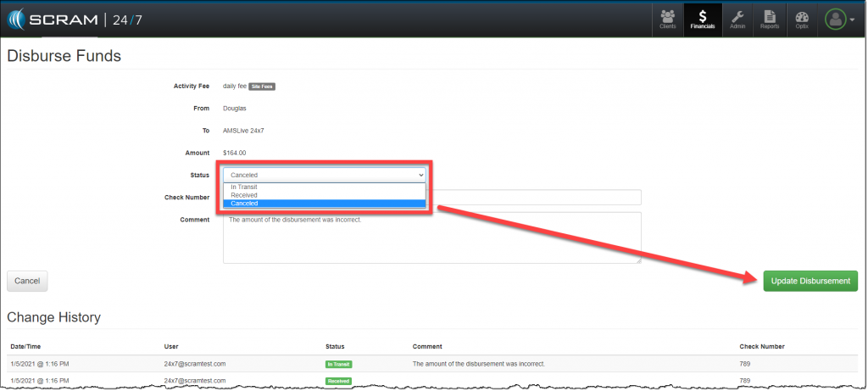Click the Status column header in Change History

(335, 347)
